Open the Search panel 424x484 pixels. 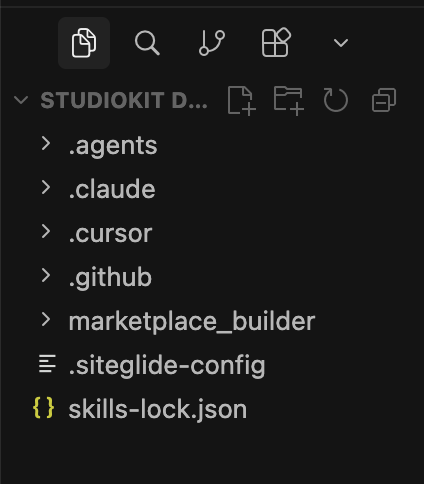coord(147,43)
